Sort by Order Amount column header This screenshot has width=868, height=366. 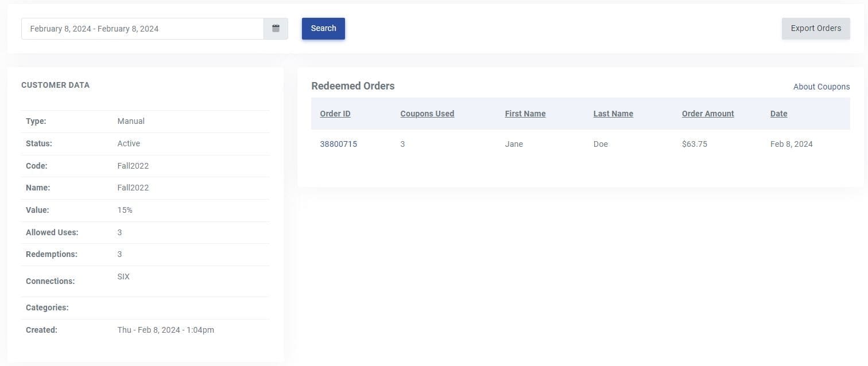pos(707,114)
